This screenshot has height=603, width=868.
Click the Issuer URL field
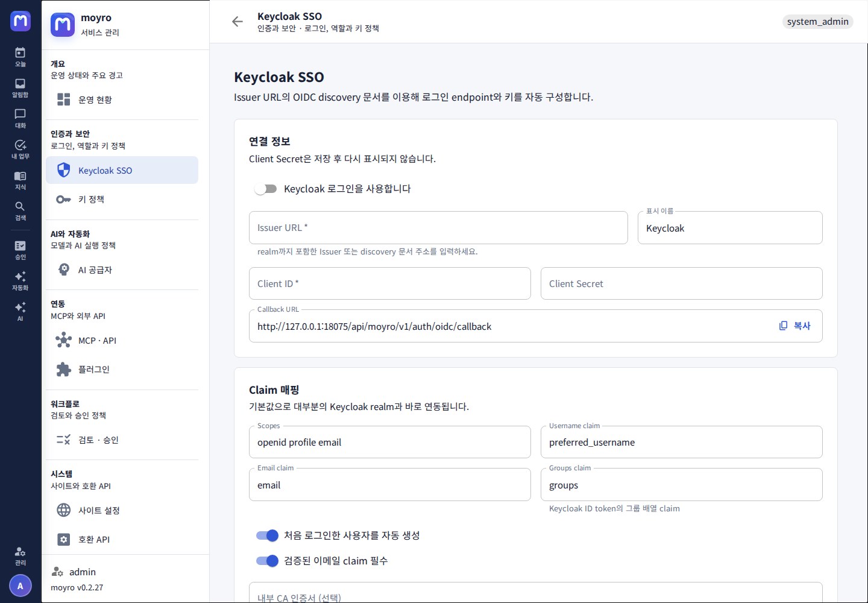(x=438, y=227)
